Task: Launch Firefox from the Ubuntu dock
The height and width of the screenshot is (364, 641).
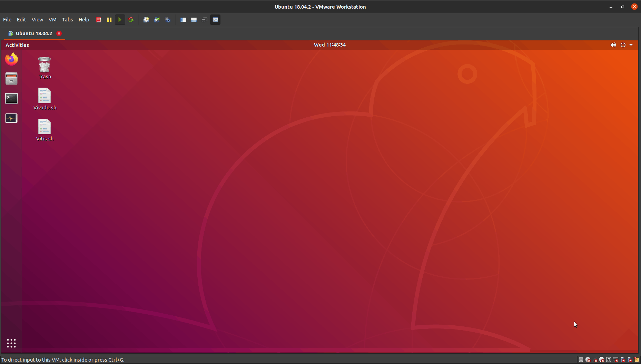Action: pyautogui.click(x=11, y=59)
